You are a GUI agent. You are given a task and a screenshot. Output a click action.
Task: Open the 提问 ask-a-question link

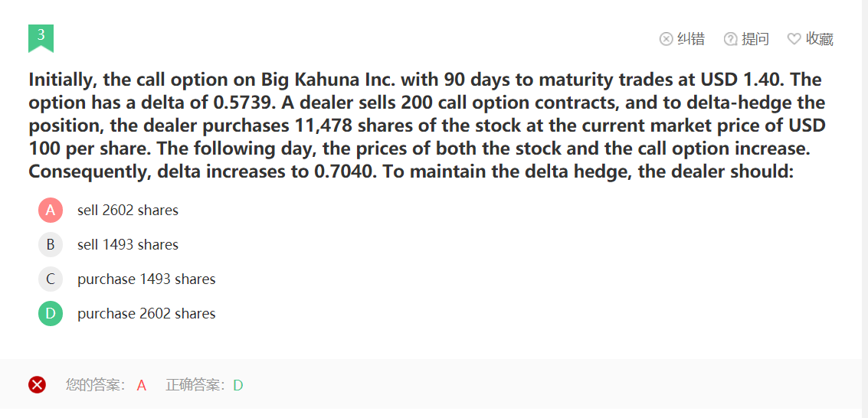tap(755, 39)
